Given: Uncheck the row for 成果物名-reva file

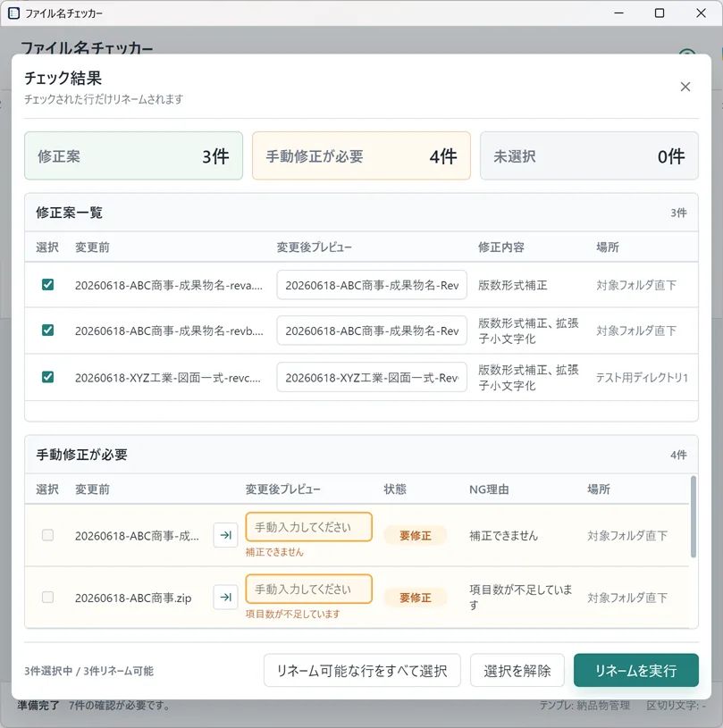Looking at the screenshot, I should (47, 284).
